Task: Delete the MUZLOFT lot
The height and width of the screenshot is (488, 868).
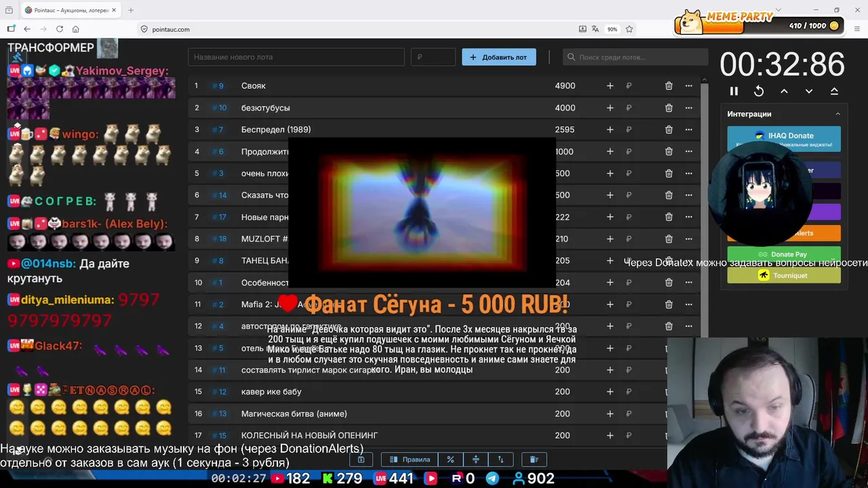Action: pyautogui.click(x=669, y=239)
